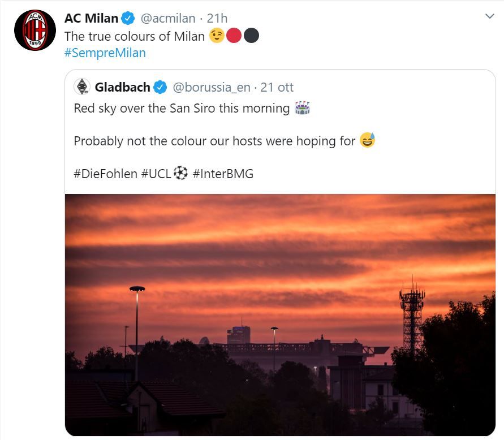Click the @acmilan handle
Viewport: 504px width, 440px height.
click(x=167, y=19)
